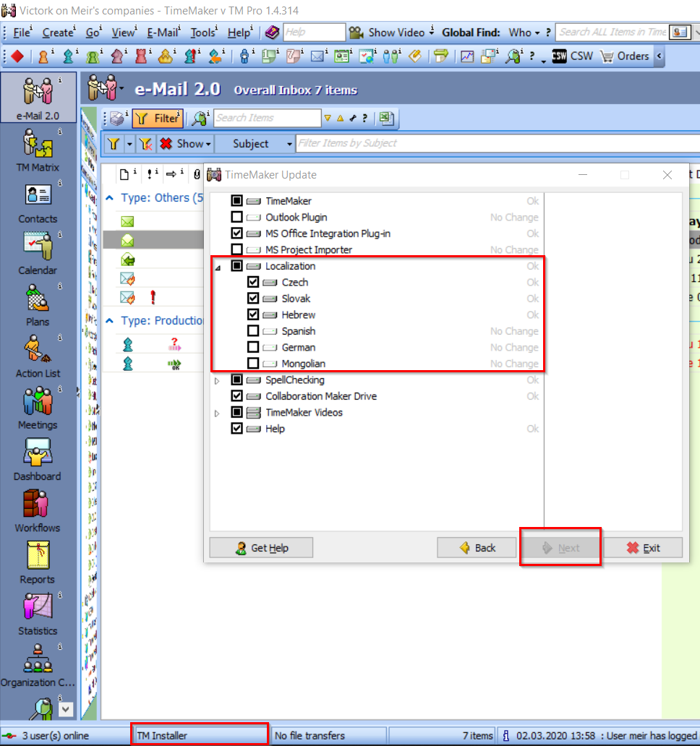
Task: Open the Show dropdown in filter bar
Action: 186,144
